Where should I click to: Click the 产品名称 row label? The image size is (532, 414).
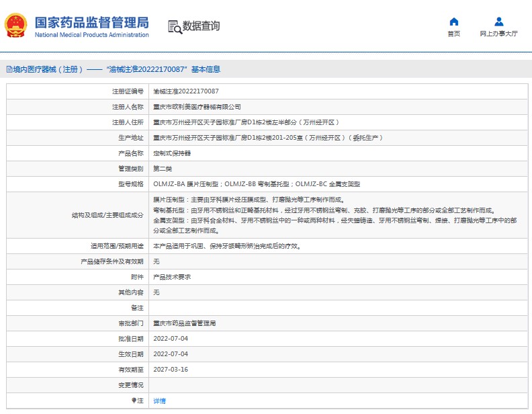tap(130, 153)
